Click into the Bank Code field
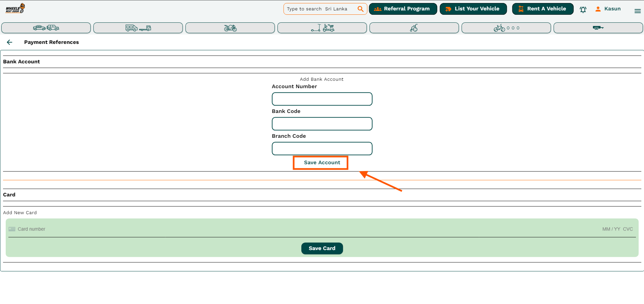Image resolution: width=644 pixels, height=304 pixels. pos(322,124)
